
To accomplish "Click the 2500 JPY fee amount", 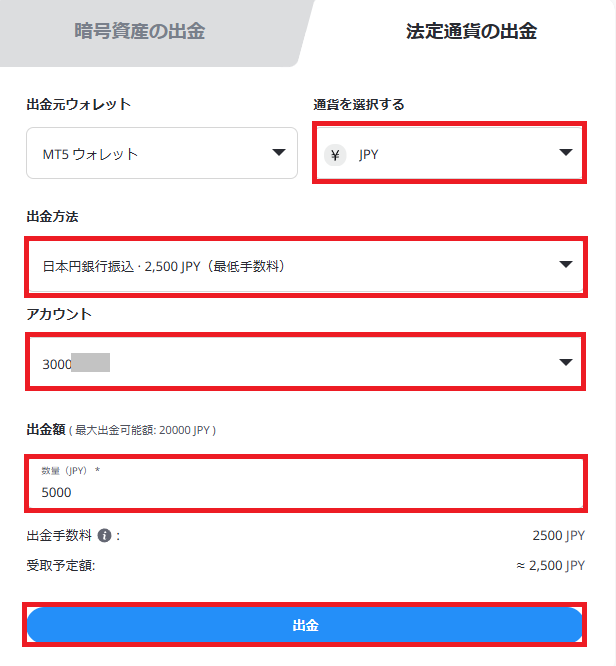I will [559, 536].
